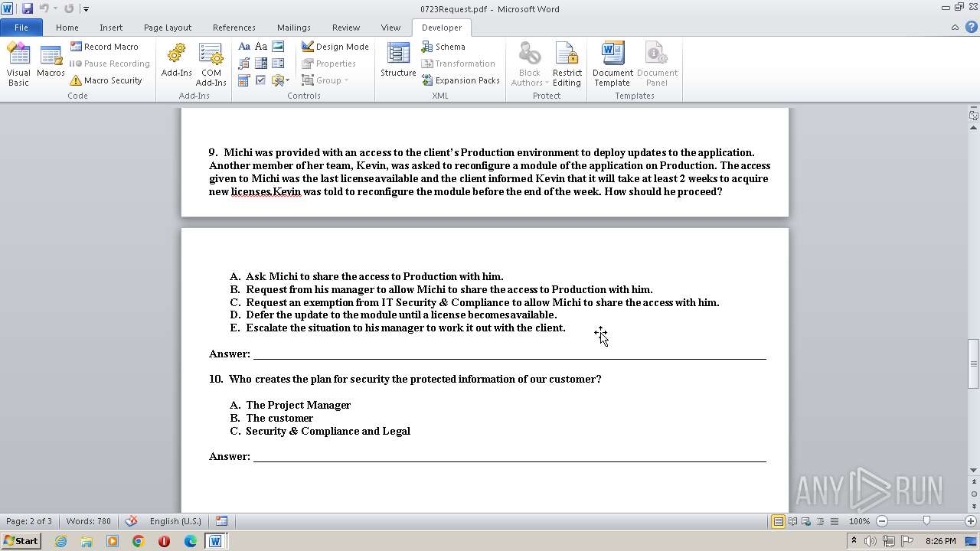Insert Plain Text content control
This screenshot has height=551, width=980.
pos(261,47)
